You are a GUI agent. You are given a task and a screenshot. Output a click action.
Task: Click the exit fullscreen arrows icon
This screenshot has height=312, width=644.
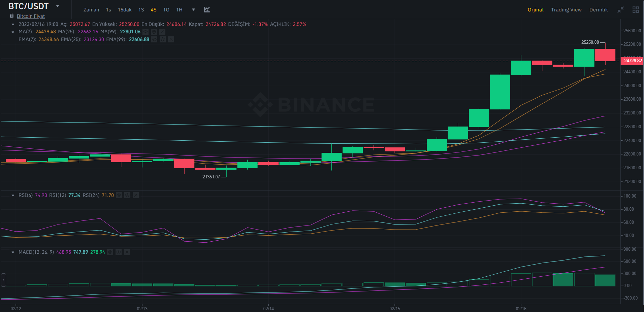[x=620, y=10]
